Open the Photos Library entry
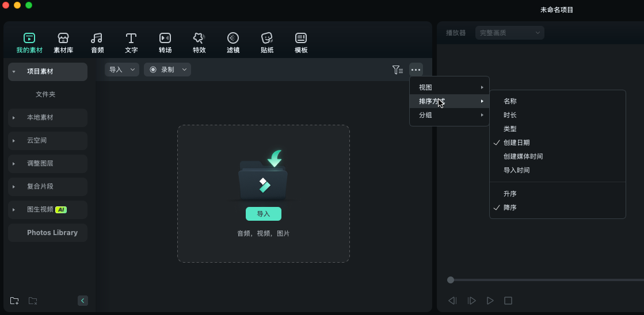The height and width of the screenshot is (315, 644). [48, 233]
